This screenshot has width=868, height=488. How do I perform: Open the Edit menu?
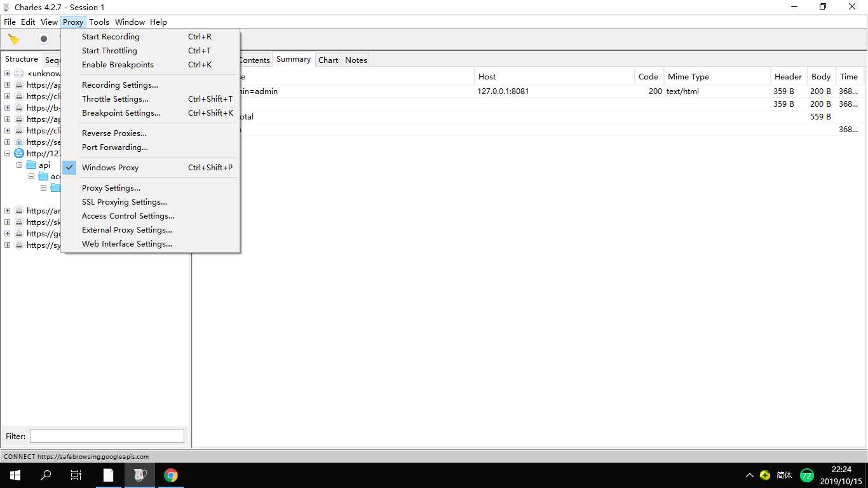coord(28,22)
